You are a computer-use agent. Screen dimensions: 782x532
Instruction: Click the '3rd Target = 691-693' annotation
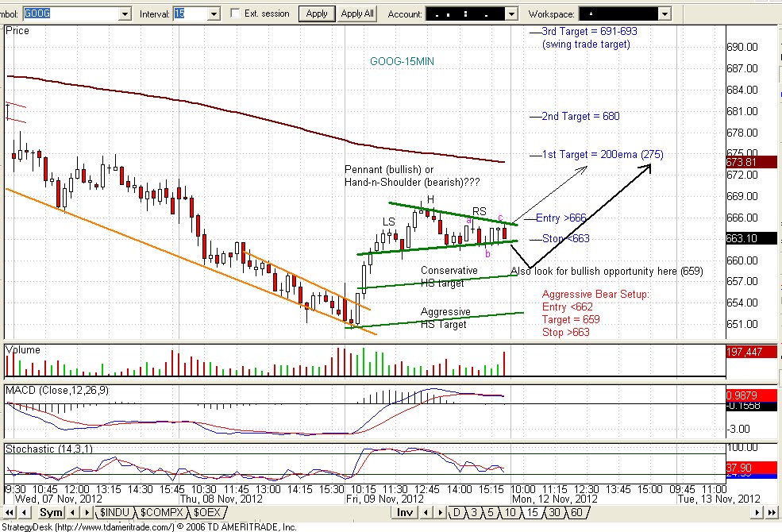pyautogui.click(x=590, y=31)
